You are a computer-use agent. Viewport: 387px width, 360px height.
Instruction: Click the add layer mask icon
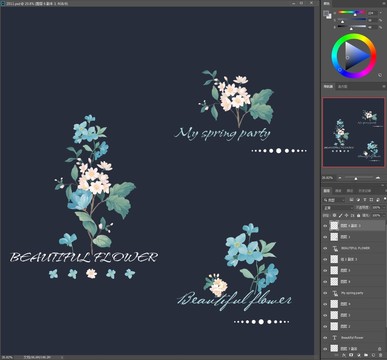pyautogui.click(x=351, y=355)
